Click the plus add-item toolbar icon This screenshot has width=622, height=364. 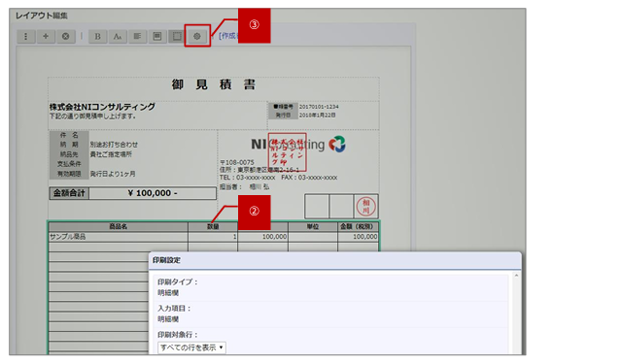46,37
